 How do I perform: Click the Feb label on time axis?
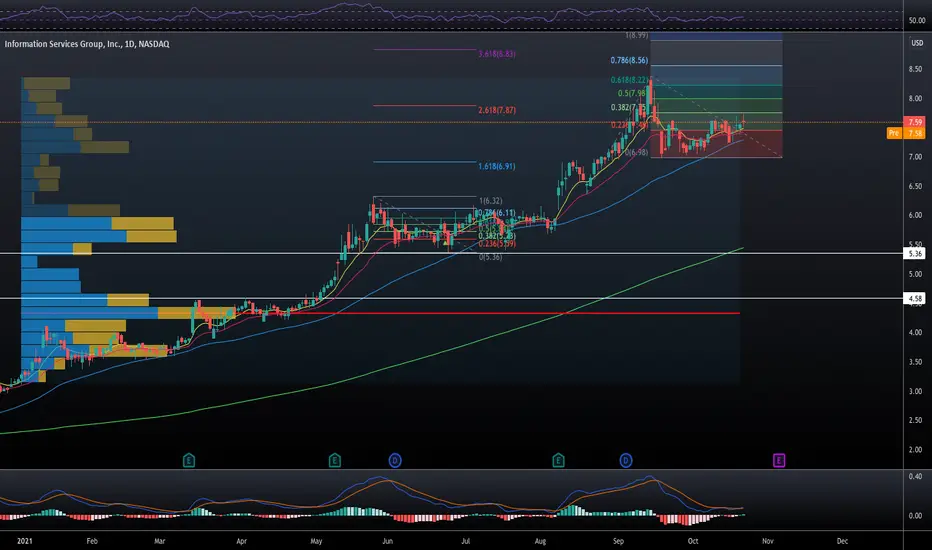point(92,541)
